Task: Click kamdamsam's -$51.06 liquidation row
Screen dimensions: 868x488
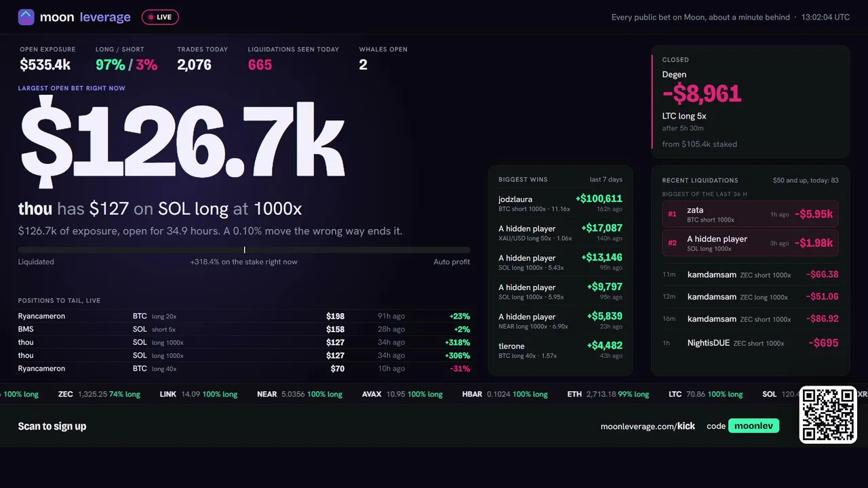Action: 750,296
